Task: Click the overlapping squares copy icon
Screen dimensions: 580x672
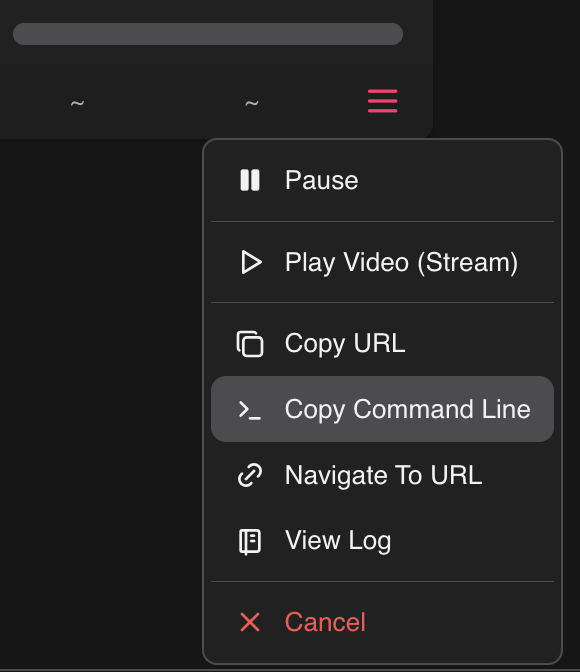Action: point(250,344)
